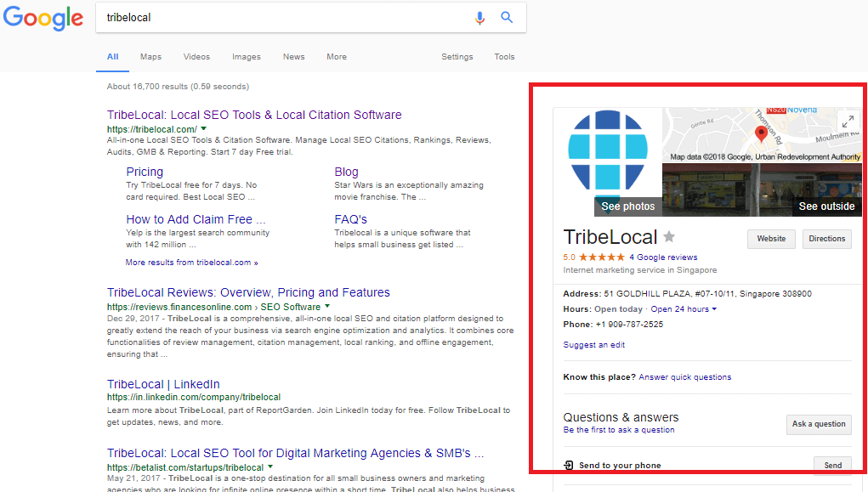The image size is (868, 492).
Task: Click the Send to your phone icon
Action: click(x=569, y=465)
